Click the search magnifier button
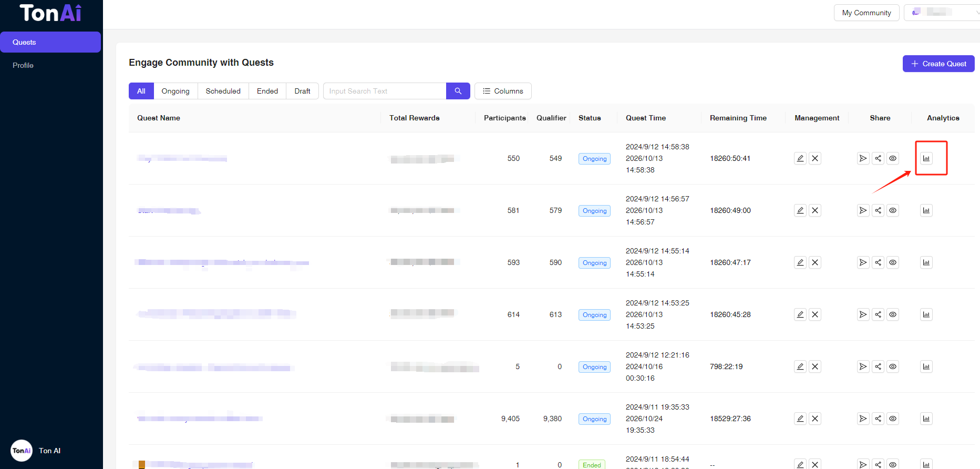Screen dimensions: 980x469 tap(458, 91)
